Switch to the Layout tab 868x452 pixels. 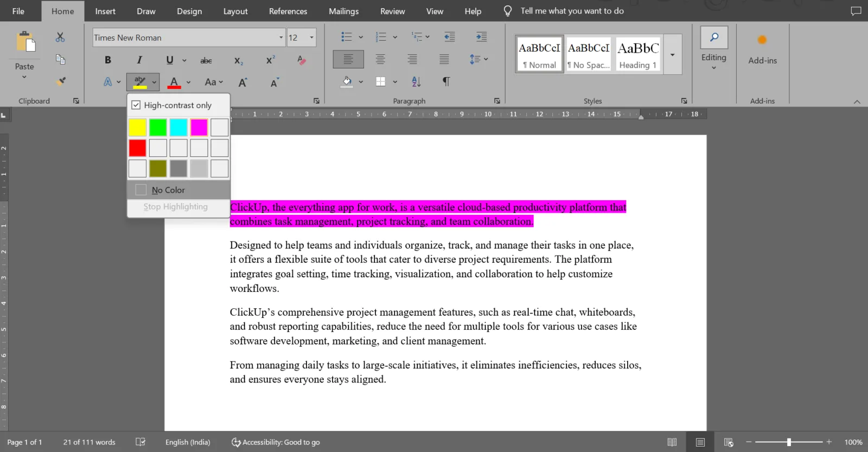[235, 11]
